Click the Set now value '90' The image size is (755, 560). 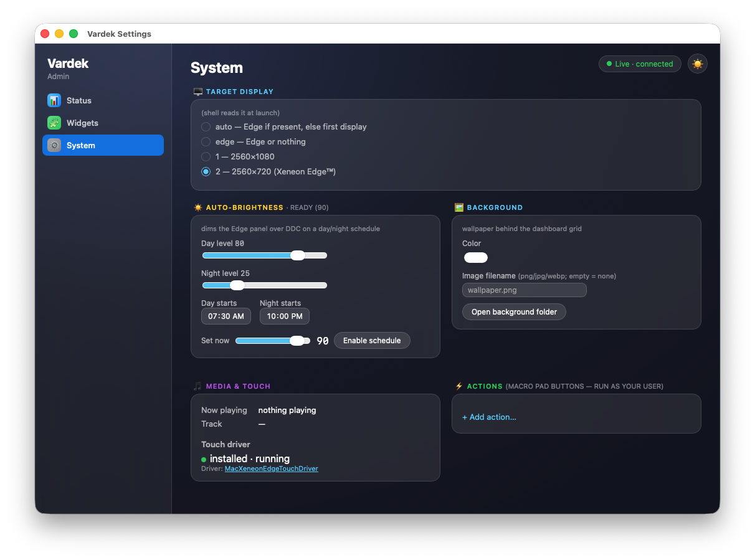(x=323, y=341)
